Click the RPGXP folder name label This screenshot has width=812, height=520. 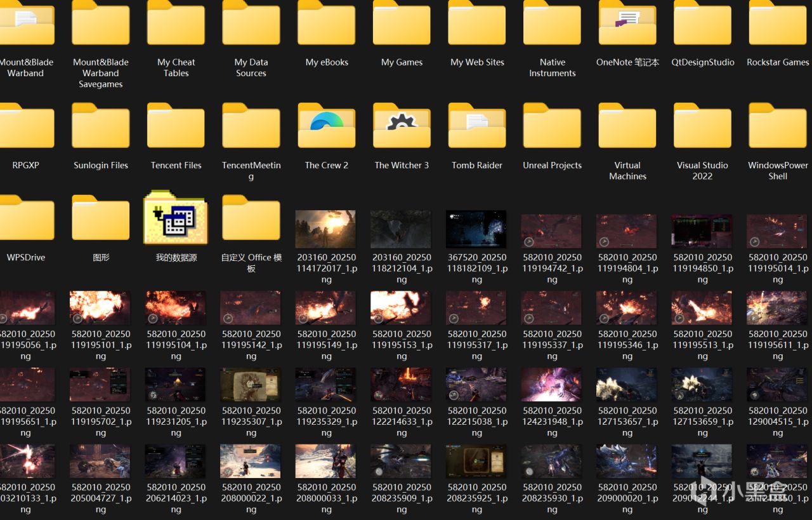(x=26, y=165)
